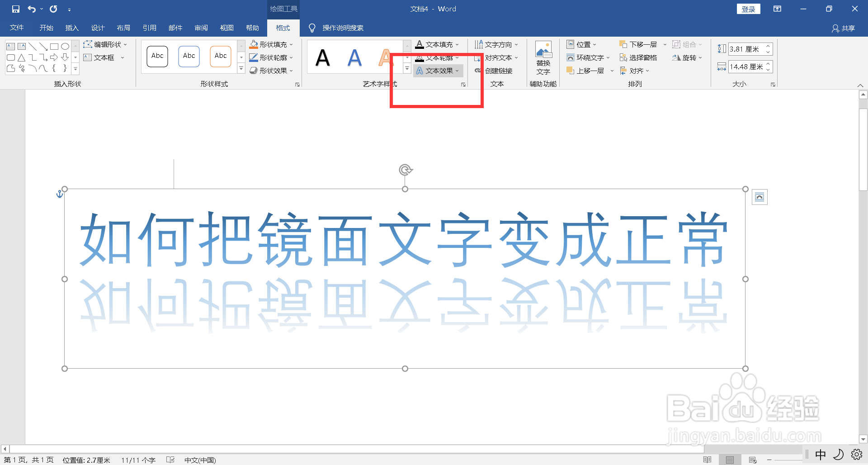The width and height of the screenshot is (868, 465).
Task: Open the 位置 Position dropdown
Action: [x=582, y=44]
